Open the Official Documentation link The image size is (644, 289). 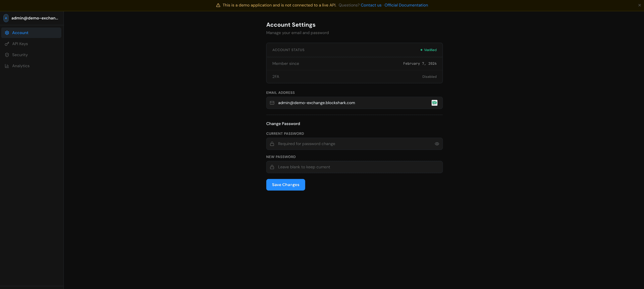[406, 5]
